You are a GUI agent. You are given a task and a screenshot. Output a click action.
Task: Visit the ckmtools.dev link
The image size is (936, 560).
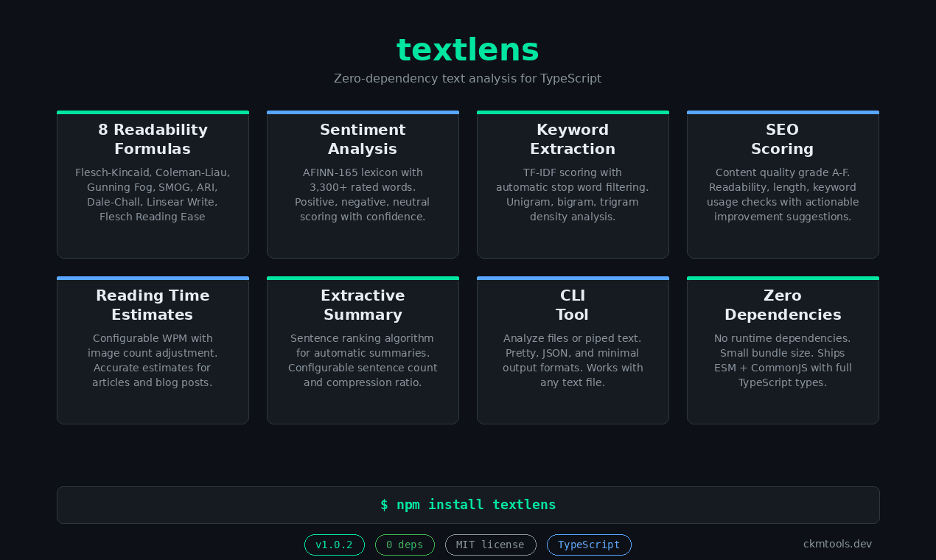[x=837, y=544]
